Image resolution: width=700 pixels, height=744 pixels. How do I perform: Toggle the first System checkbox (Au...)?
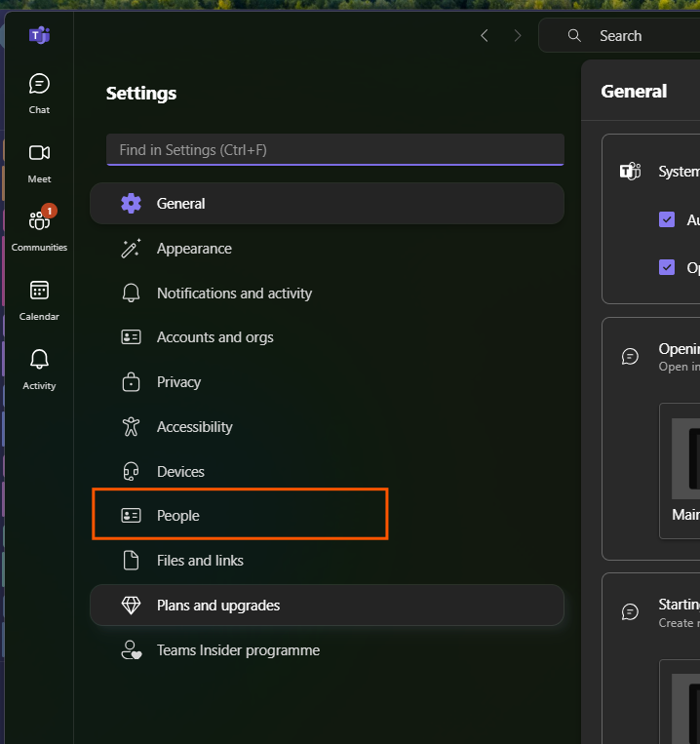(667, 219)
